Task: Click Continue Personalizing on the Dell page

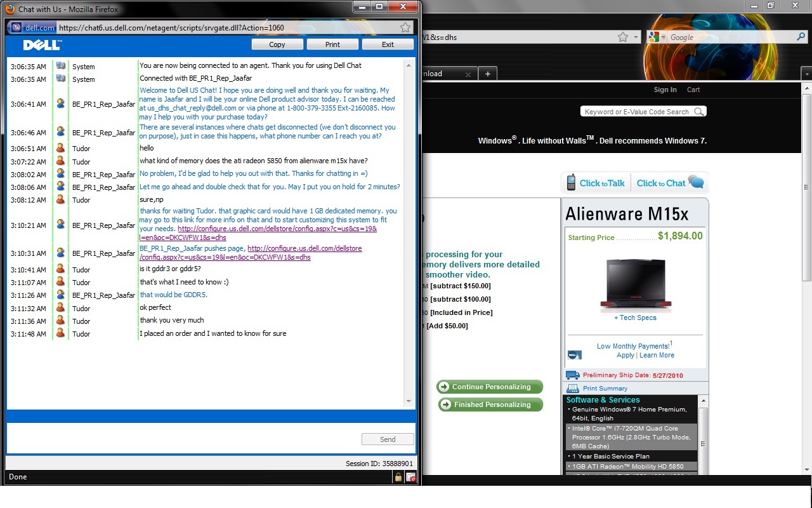Action: tap(490, 387)
